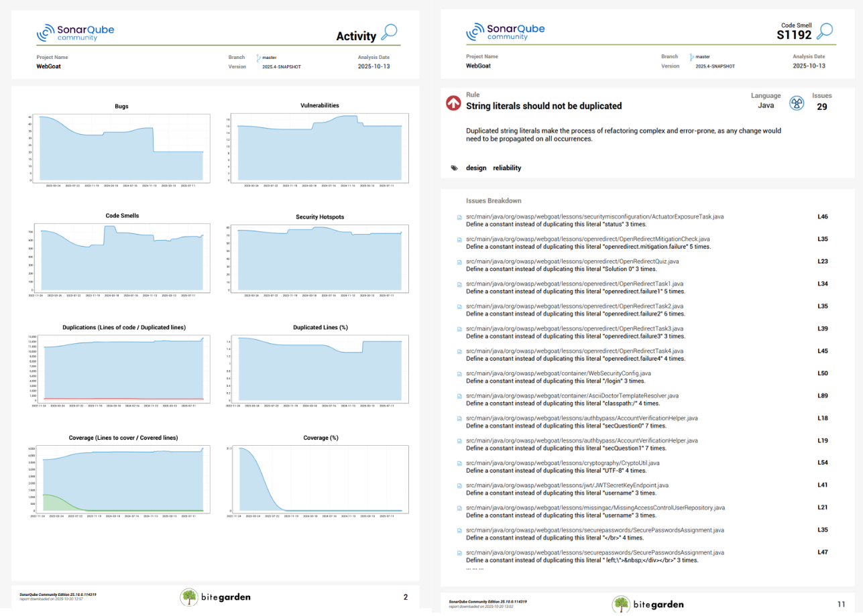
Task: Select the design tag label
Action: pyautogui.click(x=476, y=168)
